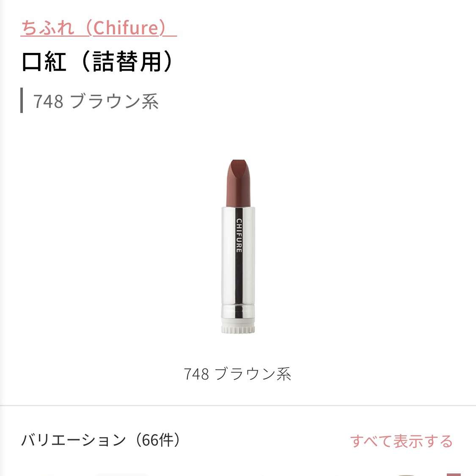Tap the Chifure text in brand link
The image size is (476, 476).
click(126, 28)
